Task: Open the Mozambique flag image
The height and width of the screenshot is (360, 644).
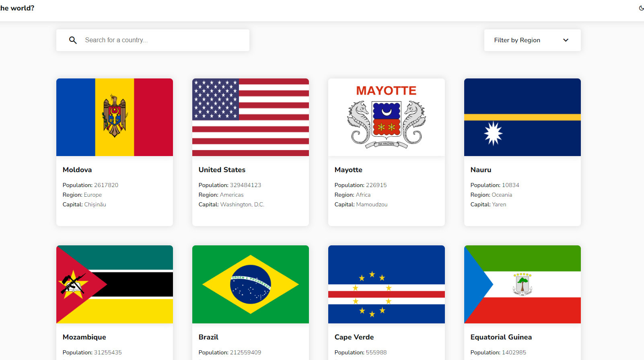Action: tap(115, 284)
